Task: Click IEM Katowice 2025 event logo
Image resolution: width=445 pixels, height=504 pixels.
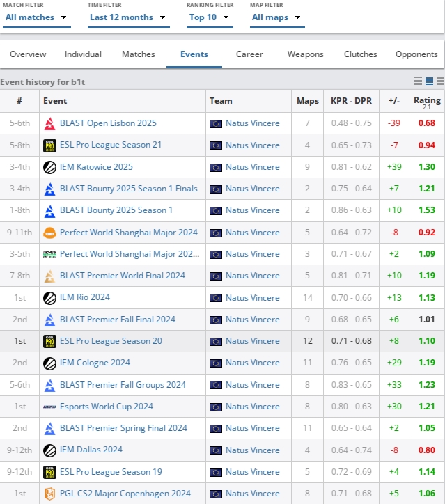Action: tap(49, 168)
